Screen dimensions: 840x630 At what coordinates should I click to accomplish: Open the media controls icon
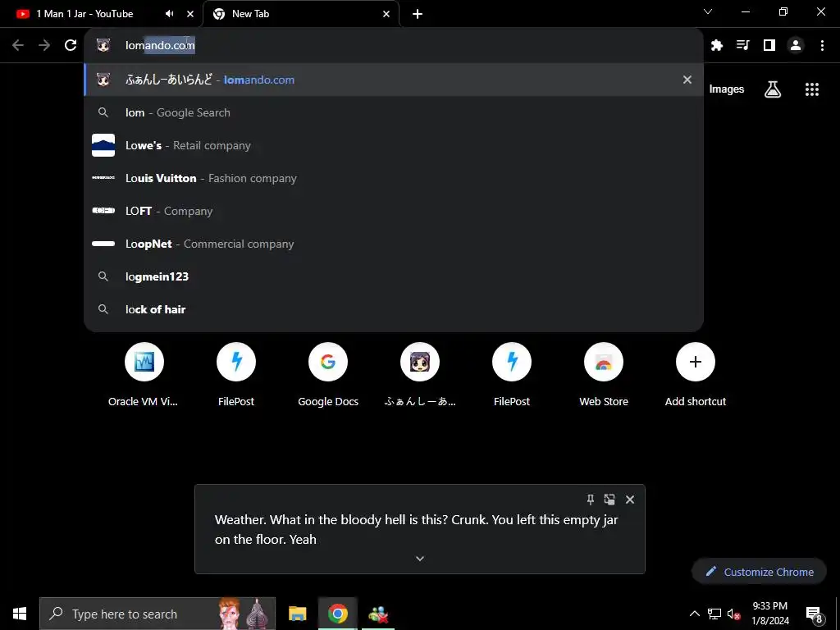pos(743,45)
